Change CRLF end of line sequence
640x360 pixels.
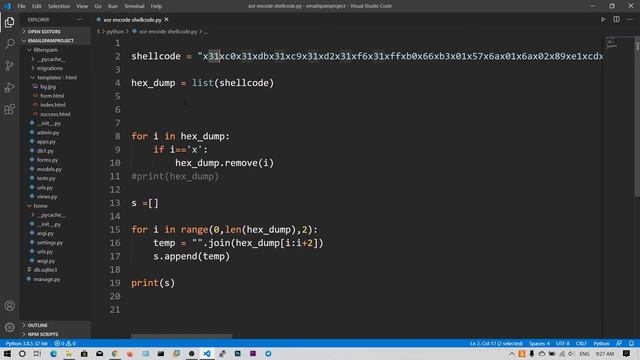click(x=581, y=343)
